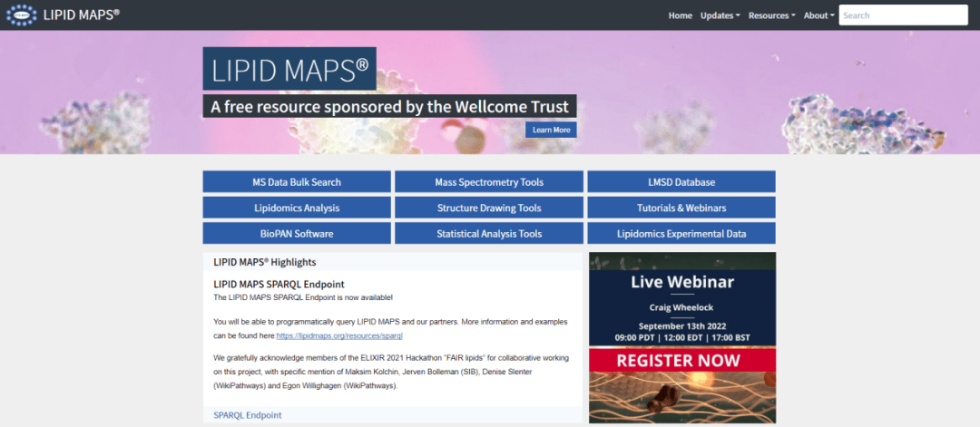
Task: Launch BioPAN Software page
Action: point(297,234)
